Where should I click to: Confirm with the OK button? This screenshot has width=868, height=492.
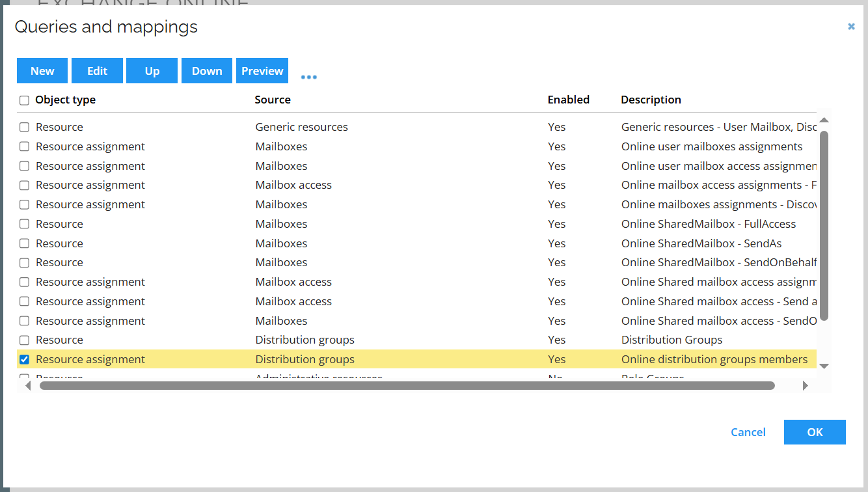pyautogui.click(x=815, y=432)
